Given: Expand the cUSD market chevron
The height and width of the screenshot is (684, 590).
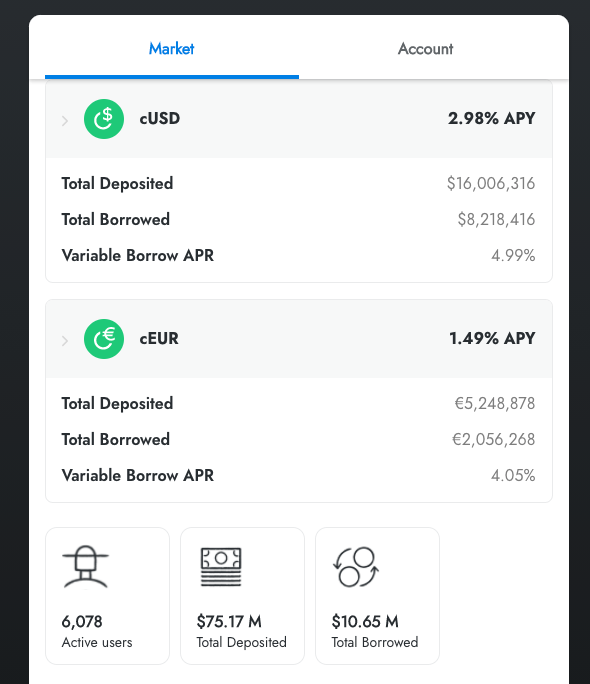Looking at the screenshot, I should point(65,120).
